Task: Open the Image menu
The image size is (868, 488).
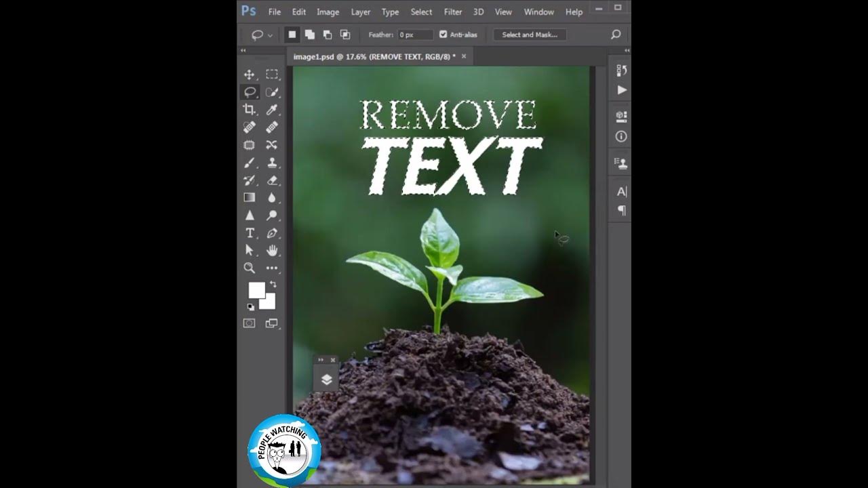Action: tap(328, 12)
